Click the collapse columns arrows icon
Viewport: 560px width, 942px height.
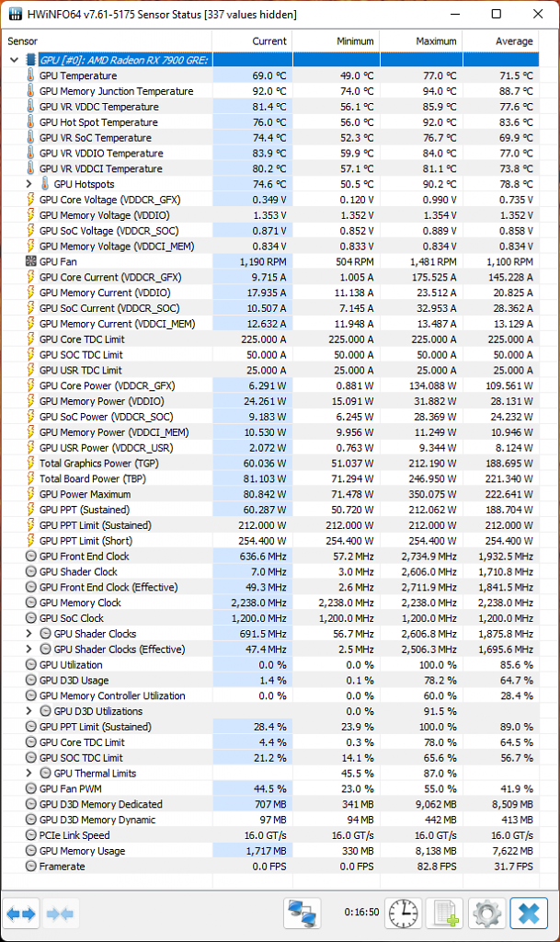click(60, 913)
